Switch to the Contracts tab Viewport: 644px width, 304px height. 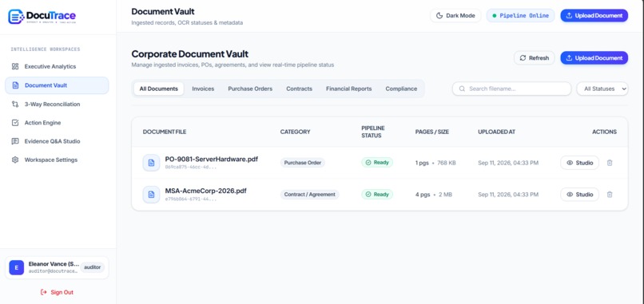(299, 89)
